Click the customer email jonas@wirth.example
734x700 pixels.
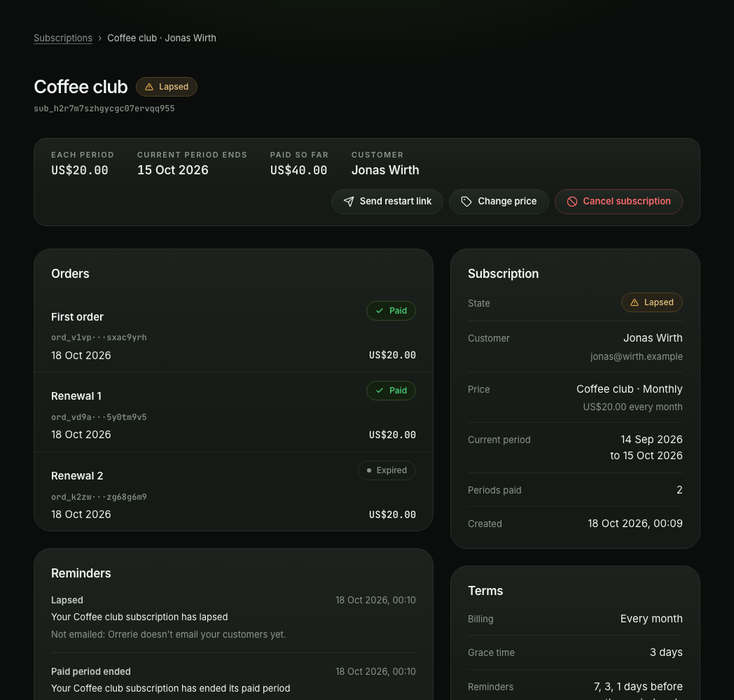tap(636, 356)
